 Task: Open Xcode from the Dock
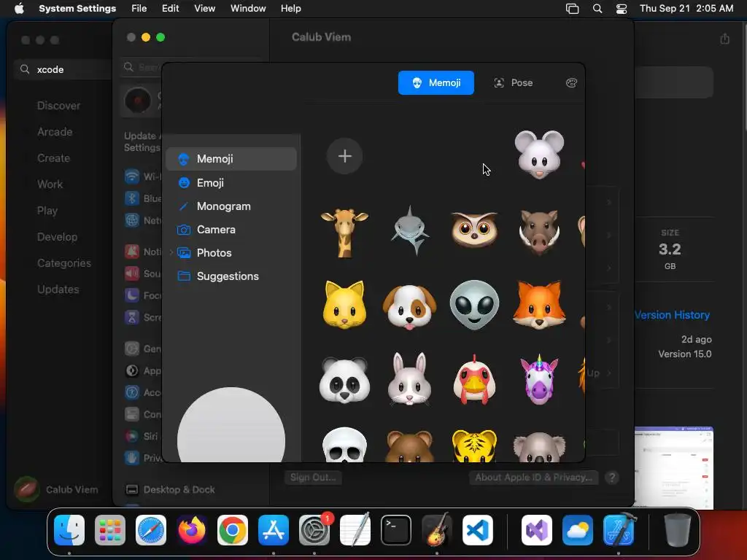(619, 530)
